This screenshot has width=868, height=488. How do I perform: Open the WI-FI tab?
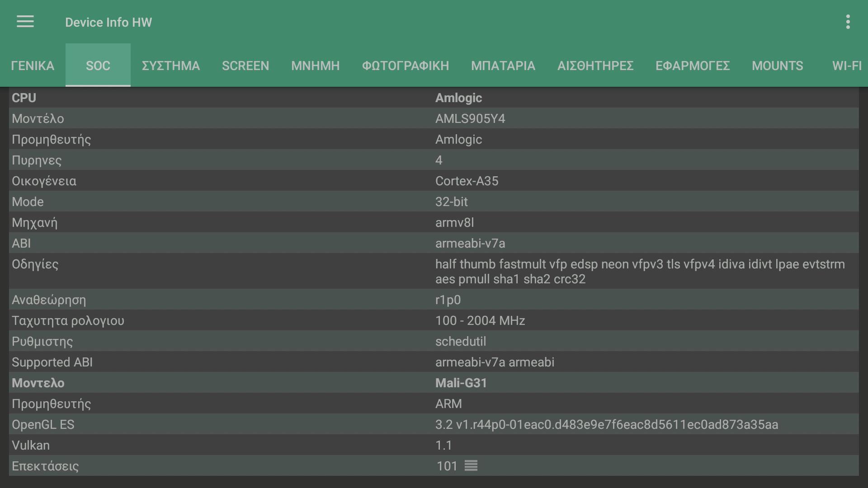point(846,66)
